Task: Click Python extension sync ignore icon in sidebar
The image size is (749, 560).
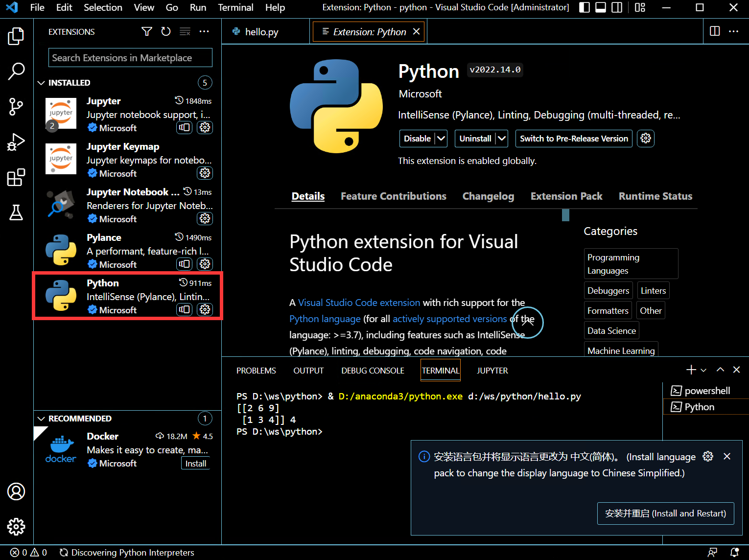Action: click(x=185, y=309)
